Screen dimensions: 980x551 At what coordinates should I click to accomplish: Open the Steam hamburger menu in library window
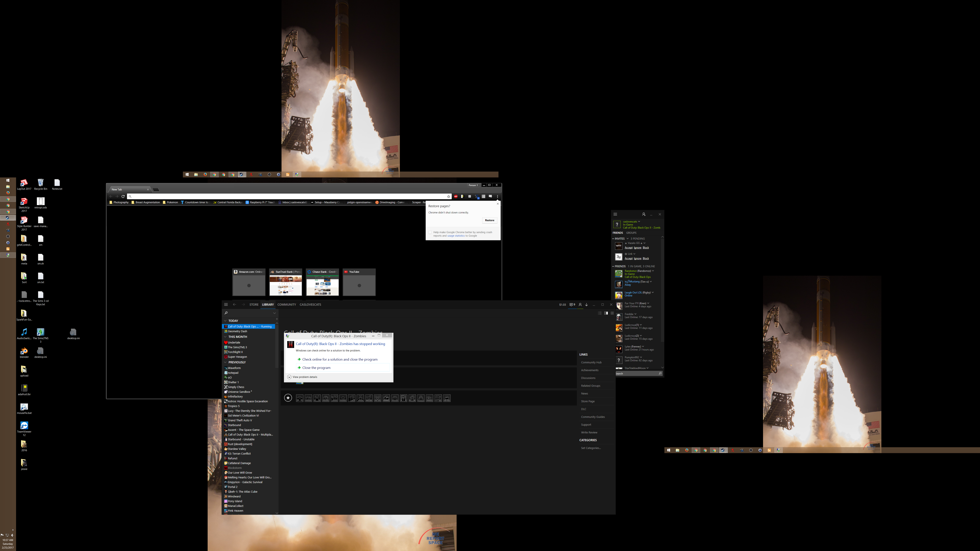pos(226,305)
